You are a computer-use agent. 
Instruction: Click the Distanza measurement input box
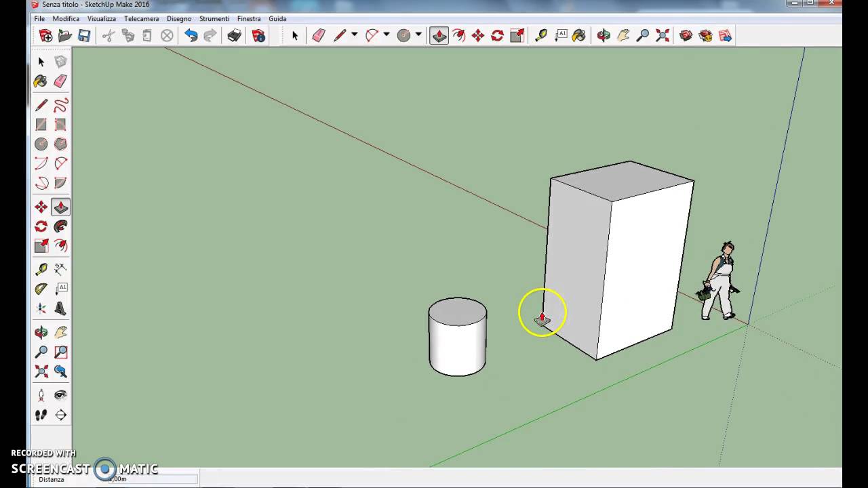coord(153,479)
